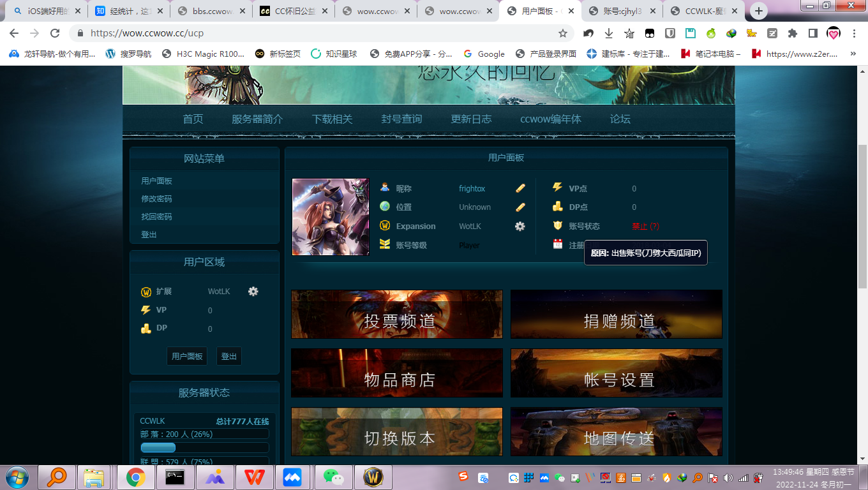Edit the 位置 Unknown field via pencil icon
The width and height of the screenshot is (868, 490).
[520, 207]
